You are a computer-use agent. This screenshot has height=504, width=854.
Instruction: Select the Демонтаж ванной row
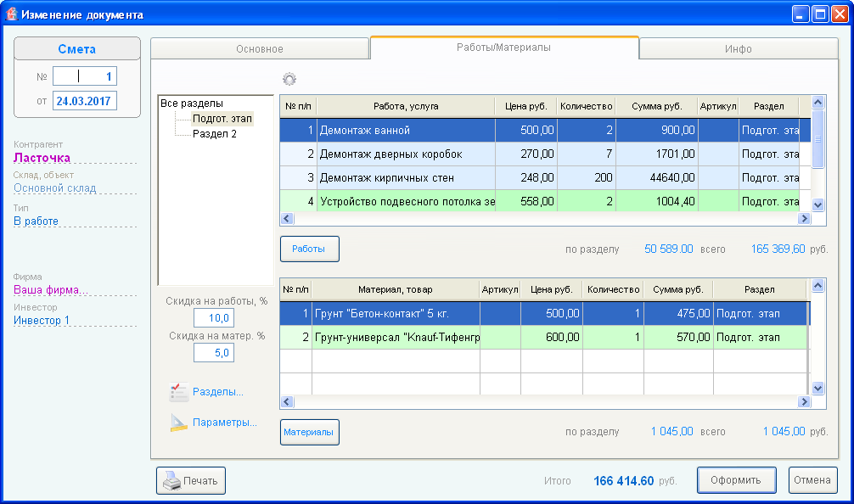545,130
